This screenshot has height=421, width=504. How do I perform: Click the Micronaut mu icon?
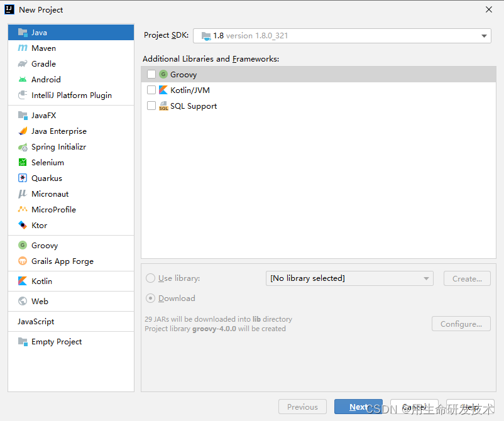(23, 194)
